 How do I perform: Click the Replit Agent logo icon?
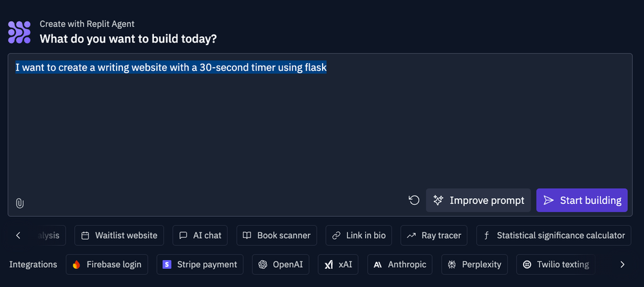[x=19, y=32]
